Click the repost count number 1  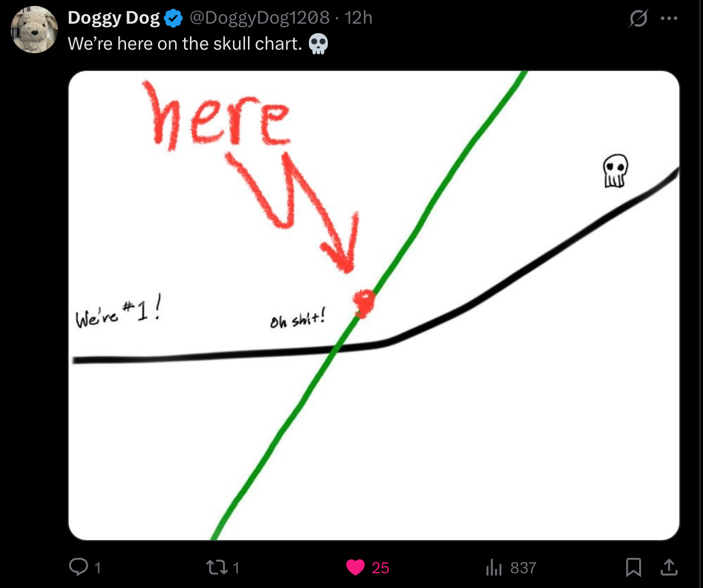tap(236, 568)
